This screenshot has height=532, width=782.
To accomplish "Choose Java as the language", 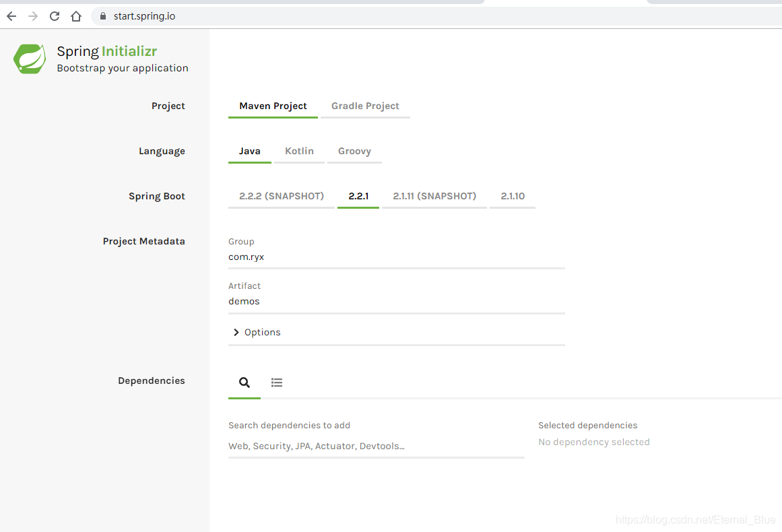I will click(x=249, y=151).
